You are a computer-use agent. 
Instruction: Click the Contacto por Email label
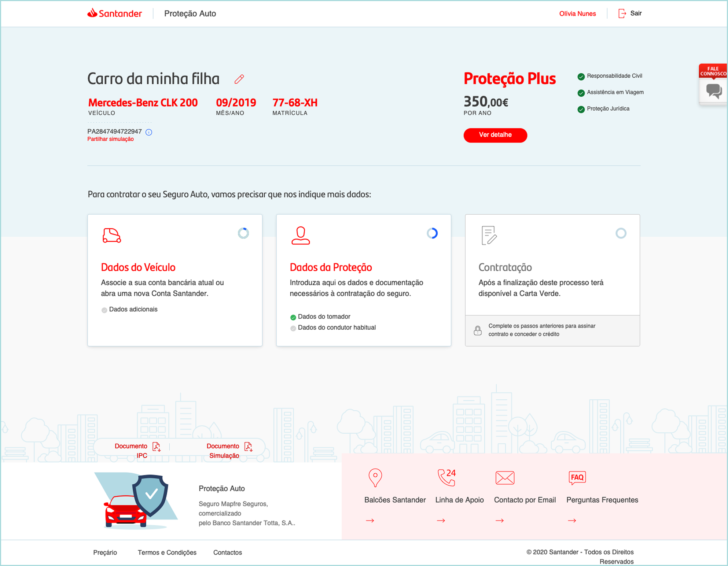tap(525, 500)
